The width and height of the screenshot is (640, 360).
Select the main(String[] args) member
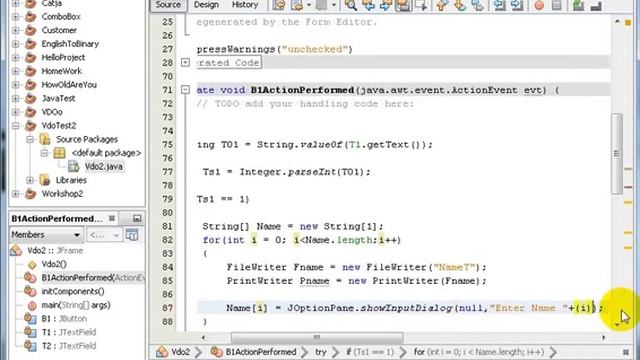[x=76, y=305]
